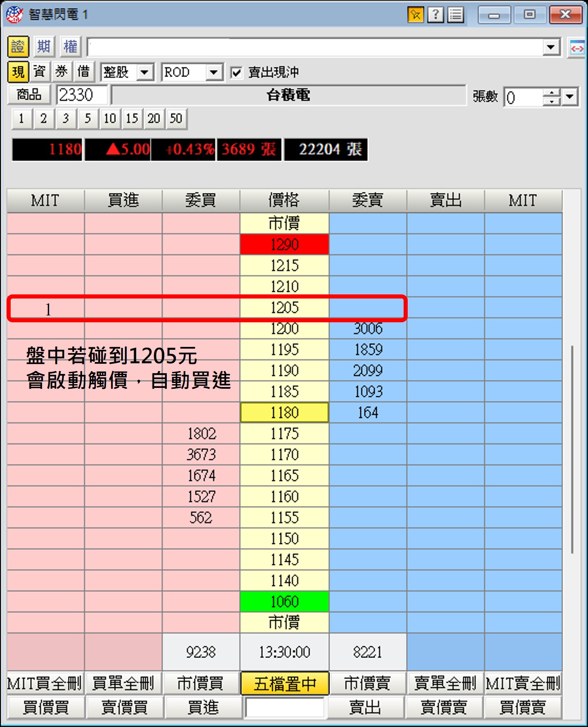Click the top 市價 market price row
The width and height of the screenshot is (588, 727).
284,223
